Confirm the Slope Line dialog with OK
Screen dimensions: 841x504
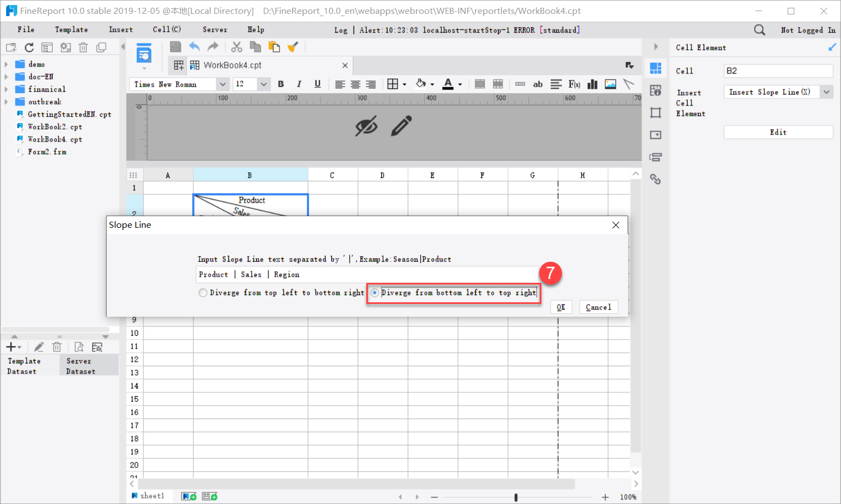561,307
